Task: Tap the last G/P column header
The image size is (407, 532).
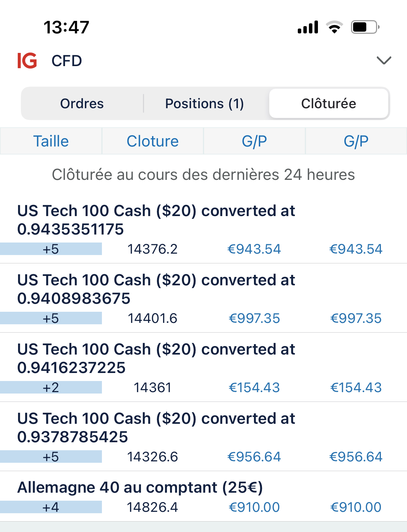Action: coord(356,141)
